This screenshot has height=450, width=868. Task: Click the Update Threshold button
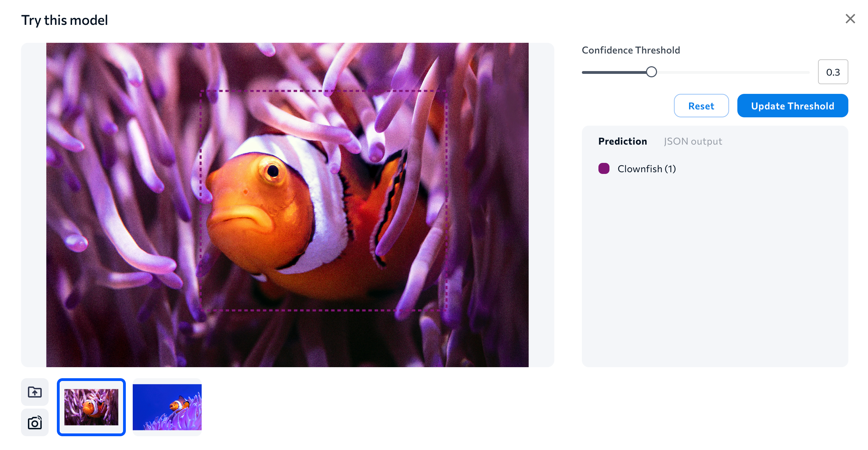[x=793, y=106]
